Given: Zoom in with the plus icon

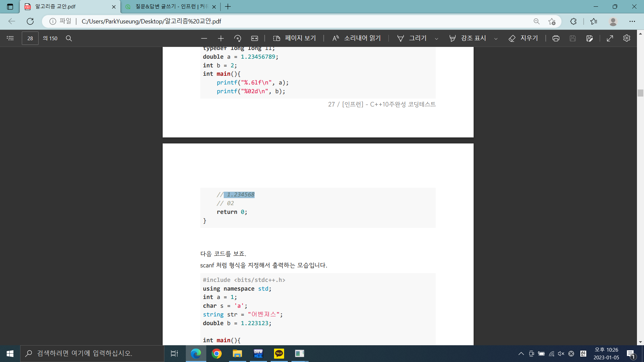Looking at the screenshot, I should [x=221, y=38].
